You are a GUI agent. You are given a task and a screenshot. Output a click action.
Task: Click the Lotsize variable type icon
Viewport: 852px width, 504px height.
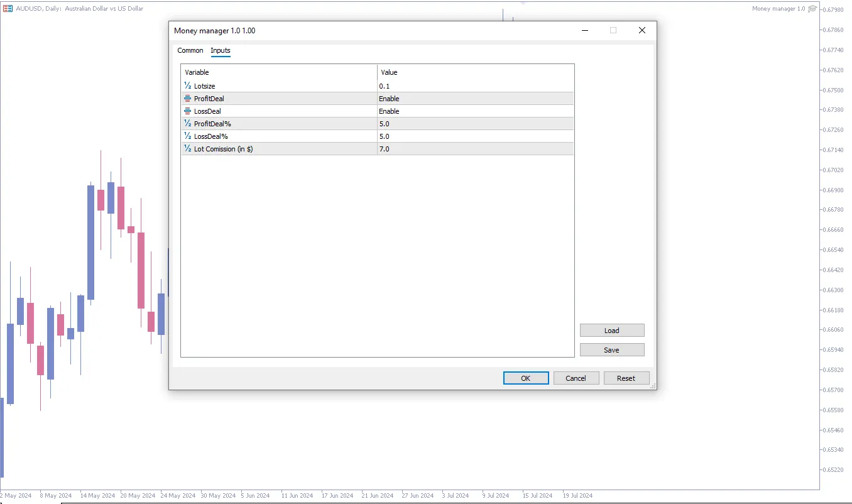[x=187, y=86]
